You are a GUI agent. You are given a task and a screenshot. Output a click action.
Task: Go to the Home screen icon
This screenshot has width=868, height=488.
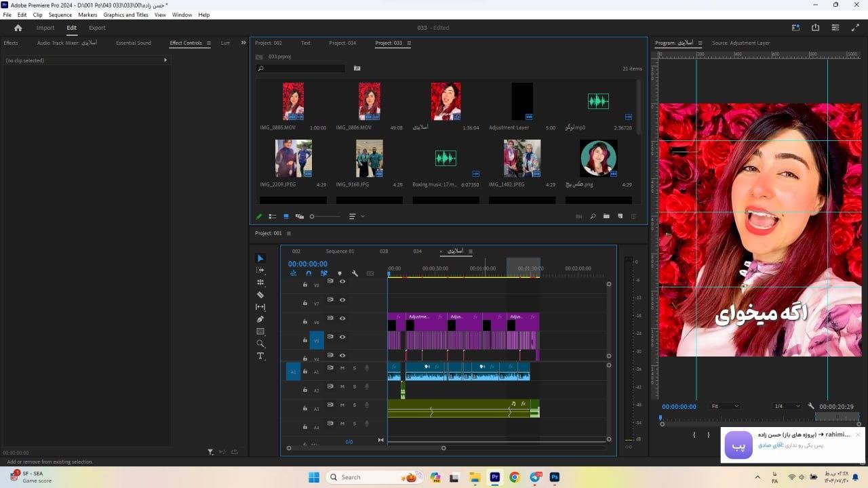pyautogui.click(x=18, y=28)
